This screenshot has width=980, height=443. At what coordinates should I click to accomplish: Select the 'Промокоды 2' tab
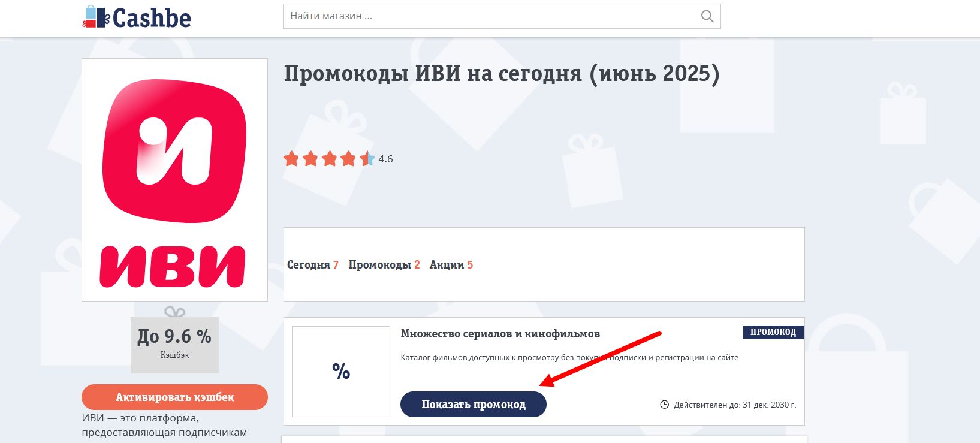(384, 264)
